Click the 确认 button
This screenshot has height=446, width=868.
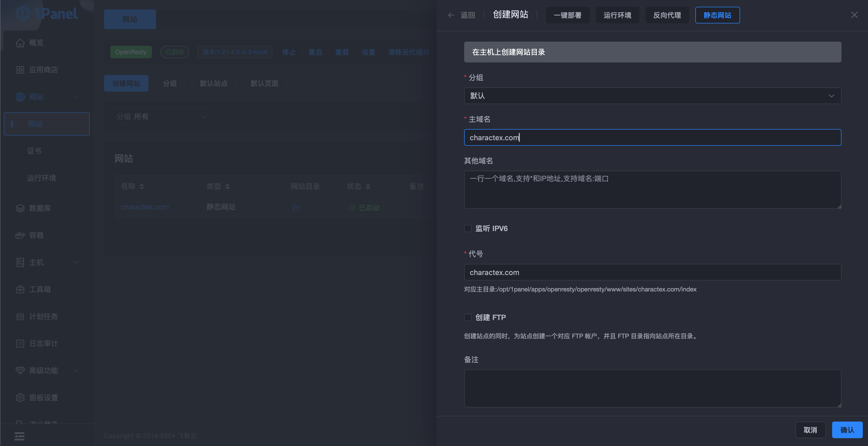847,430
